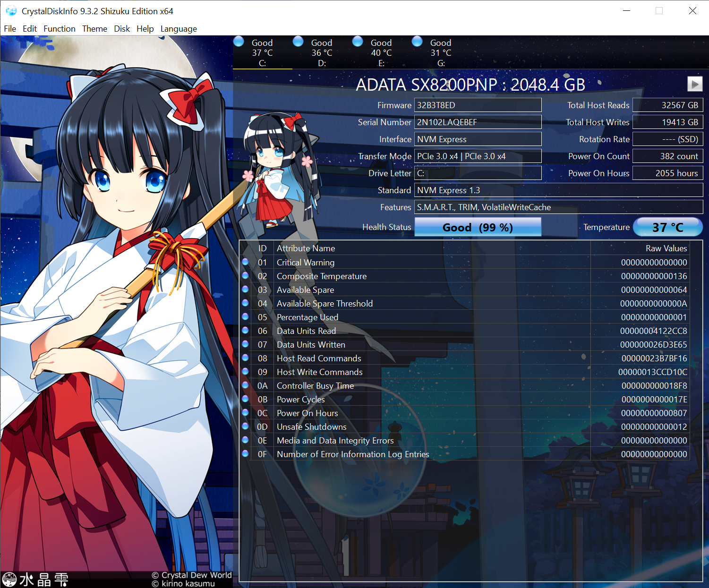
Task: Click the CrystalDiskInfo title bar app icon
Action: pyautogui.click(x=11, y=11)
